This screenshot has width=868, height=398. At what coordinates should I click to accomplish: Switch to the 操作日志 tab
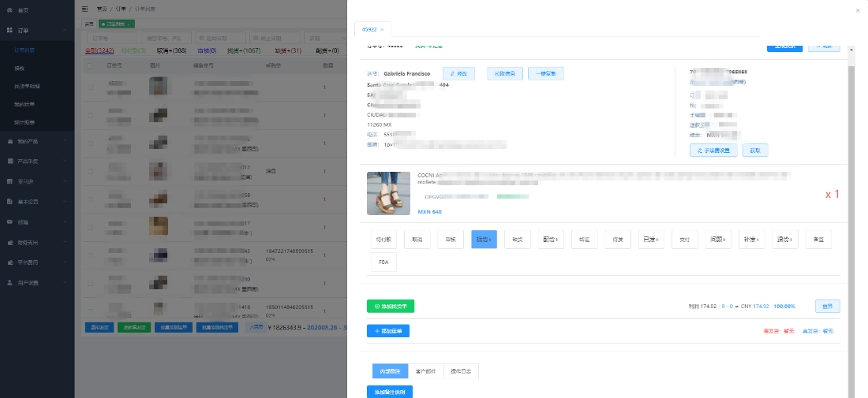point(461,370)
